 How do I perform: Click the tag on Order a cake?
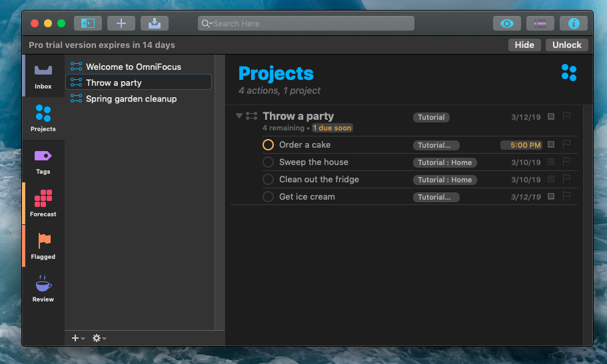[436, 145]
